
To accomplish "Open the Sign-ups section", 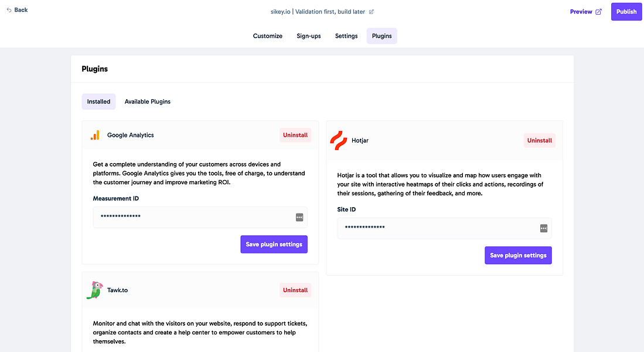I will coord(308,36).
